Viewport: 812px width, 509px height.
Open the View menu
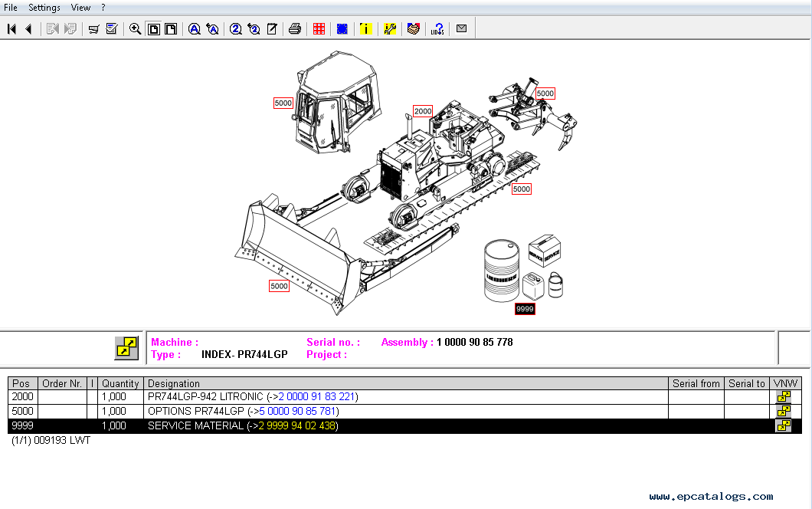pyautogui.click(x=80, y=8)
